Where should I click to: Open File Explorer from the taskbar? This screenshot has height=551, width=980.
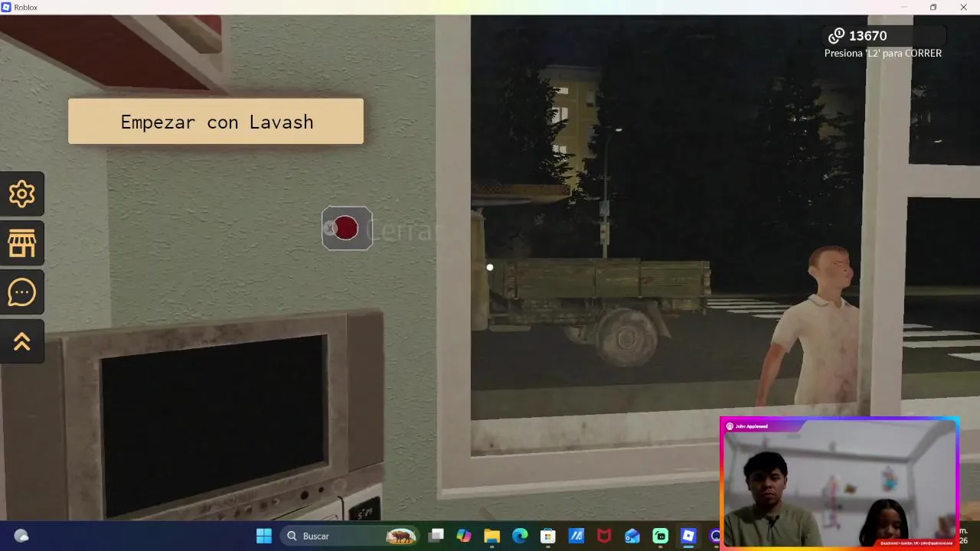coord(492,536)
